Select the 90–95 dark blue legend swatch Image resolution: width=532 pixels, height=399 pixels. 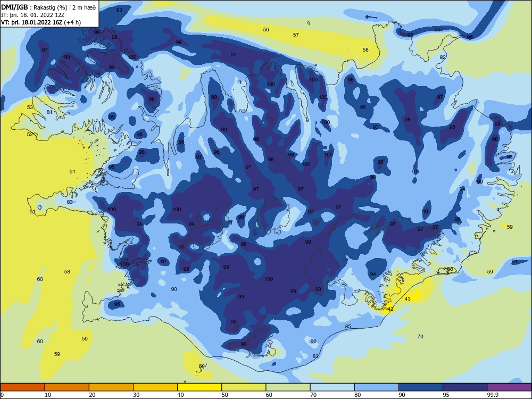(x=421, y=387)
